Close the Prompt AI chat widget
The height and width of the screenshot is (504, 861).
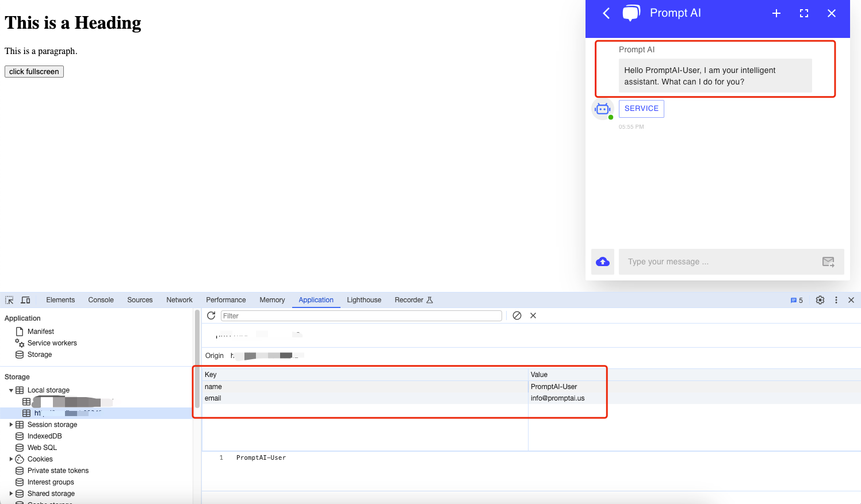coord(832,13)
